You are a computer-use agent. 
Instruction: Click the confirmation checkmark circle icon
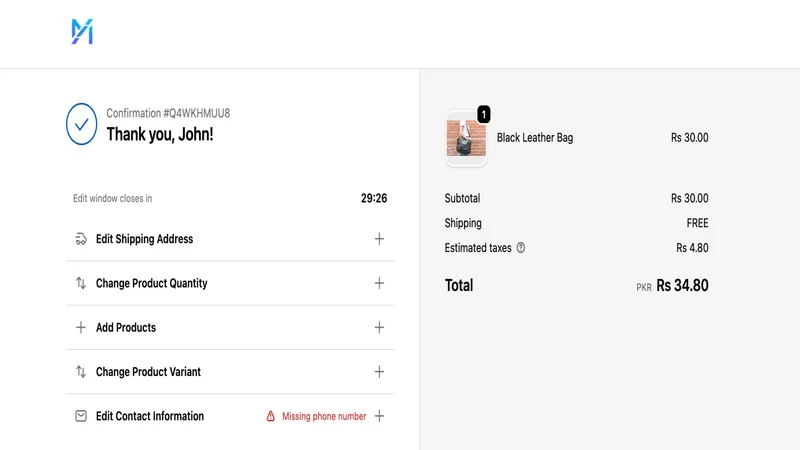tap(82, 124)
